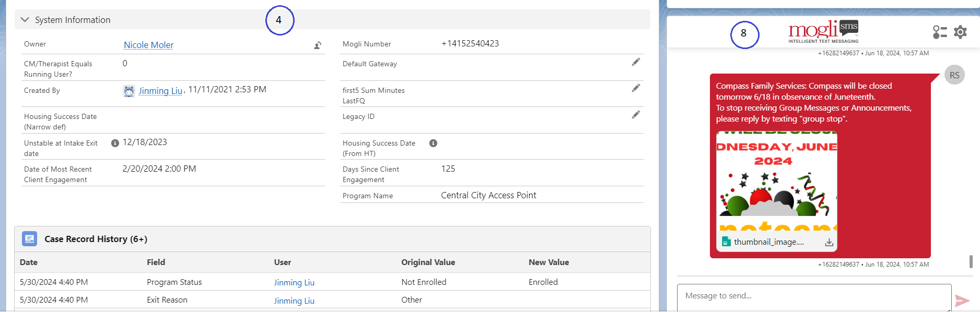Screen dimensions: 980x312
Task: Edit the Legacy ID field pencil icon
Action: [636, 114]
